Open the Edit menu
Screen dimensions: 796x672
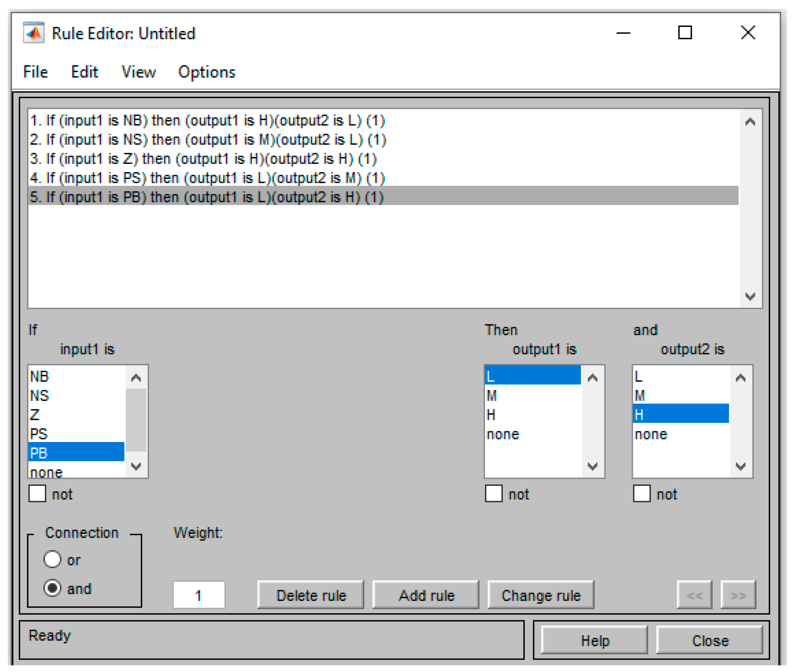85,72
